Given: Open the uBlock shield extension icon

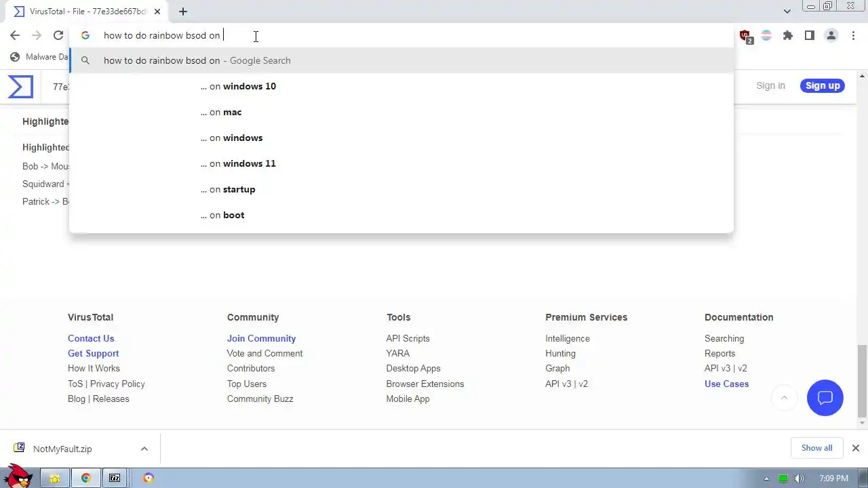Looking at the screenshot, I should coord(745,36).
